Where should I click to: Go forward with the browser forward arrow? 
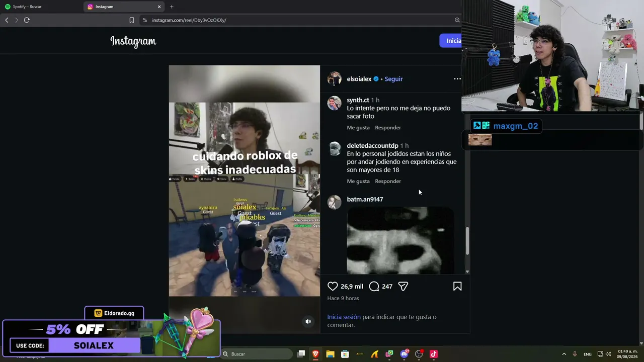pos(17,20)
